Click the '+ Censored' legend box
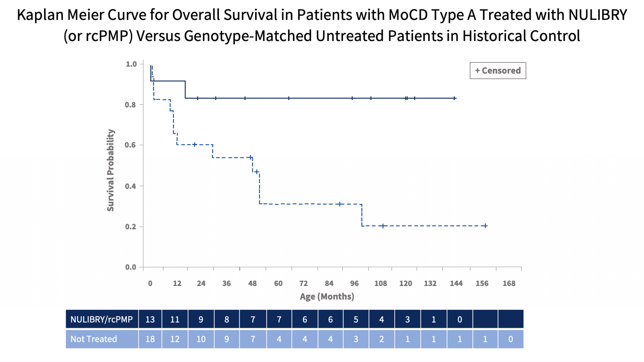The image size is (644, 362). tap(498, 70)
